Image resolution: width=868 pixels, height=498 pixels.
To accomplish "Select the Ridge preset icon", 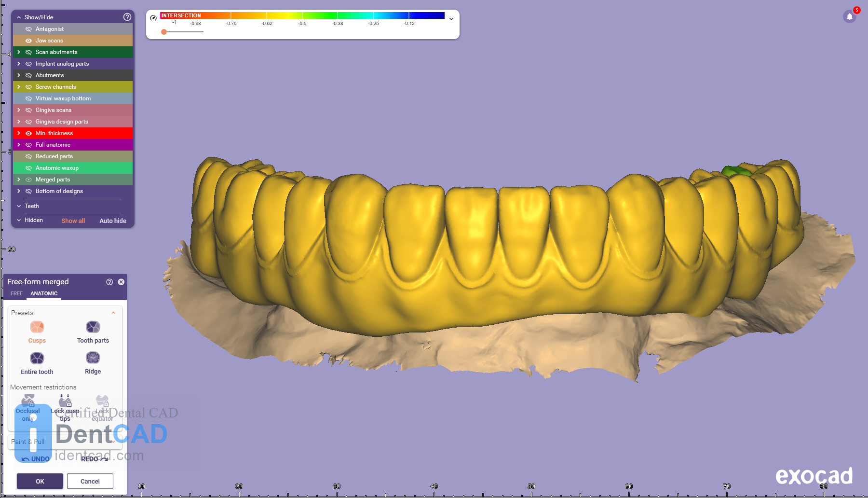I will pyautogui.click(x=93, y=358).
